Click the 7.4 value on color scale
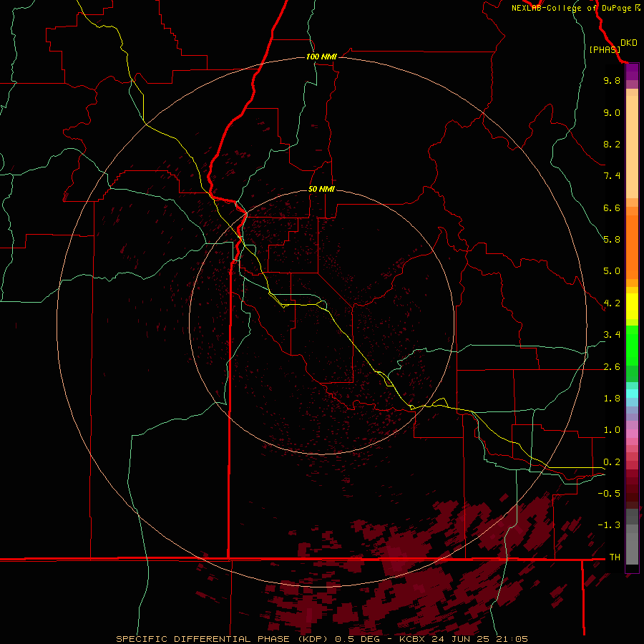Screen dimensions: 644x644 tap(612, 176)
